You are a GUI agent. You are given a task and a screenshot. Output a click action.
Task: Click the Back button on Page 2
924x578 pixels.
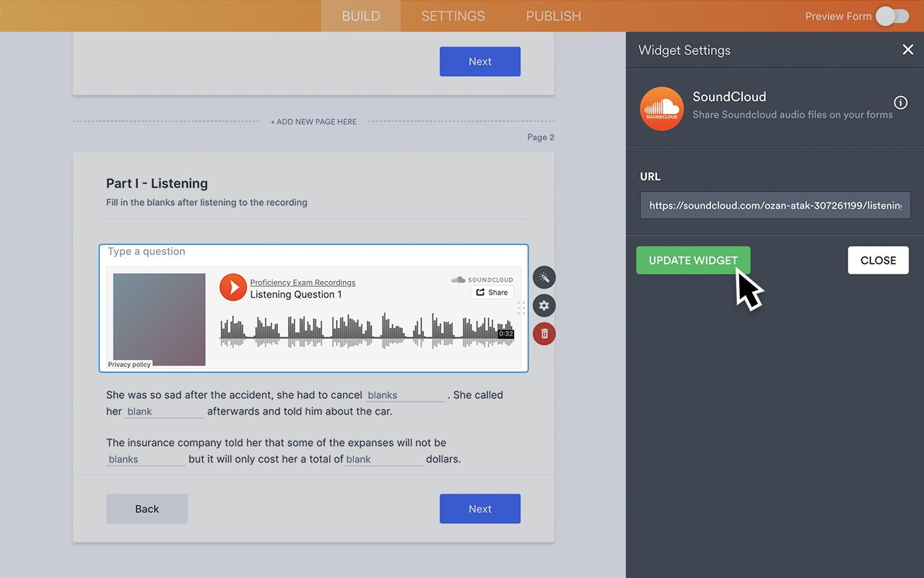[147, 509]
